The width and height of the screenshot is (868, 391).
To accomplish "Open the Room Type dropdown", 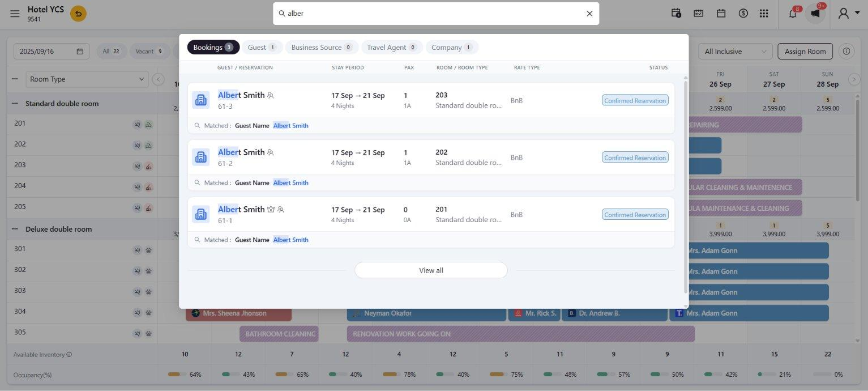I will pyautogui.click(x=87, y=79).
